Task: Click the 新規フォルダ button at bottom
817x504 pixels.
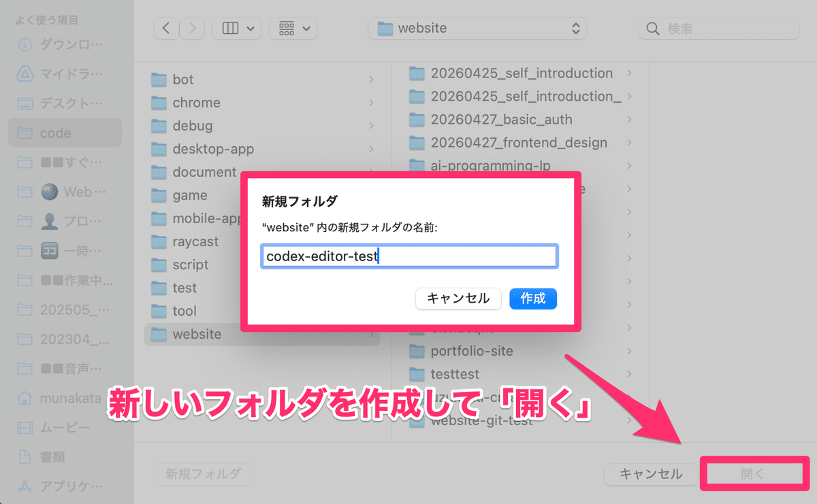Action: 204,474
